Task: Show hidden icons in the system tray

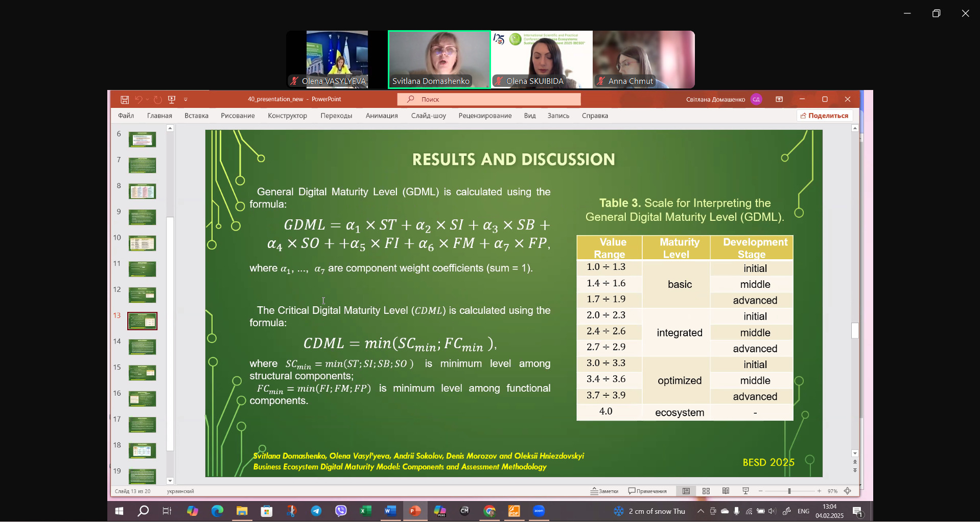Action: point(701,511)
